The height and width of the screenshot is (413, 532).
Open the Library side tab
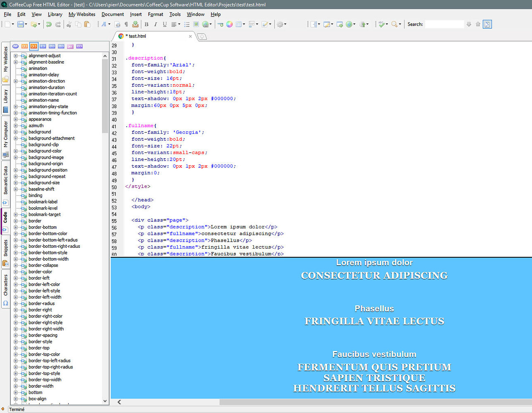coord(5,100)
